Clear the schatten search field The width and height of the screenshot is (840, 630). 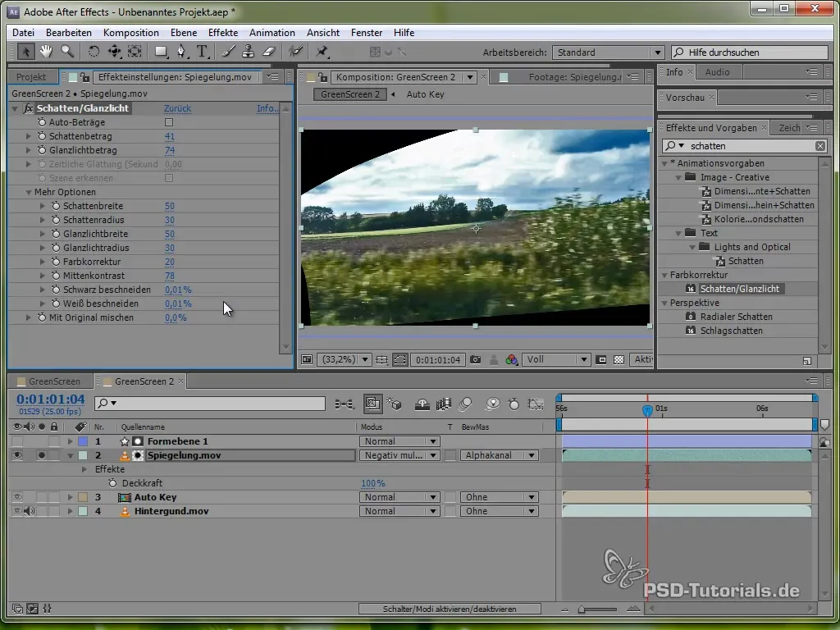(x=820, y=146)
